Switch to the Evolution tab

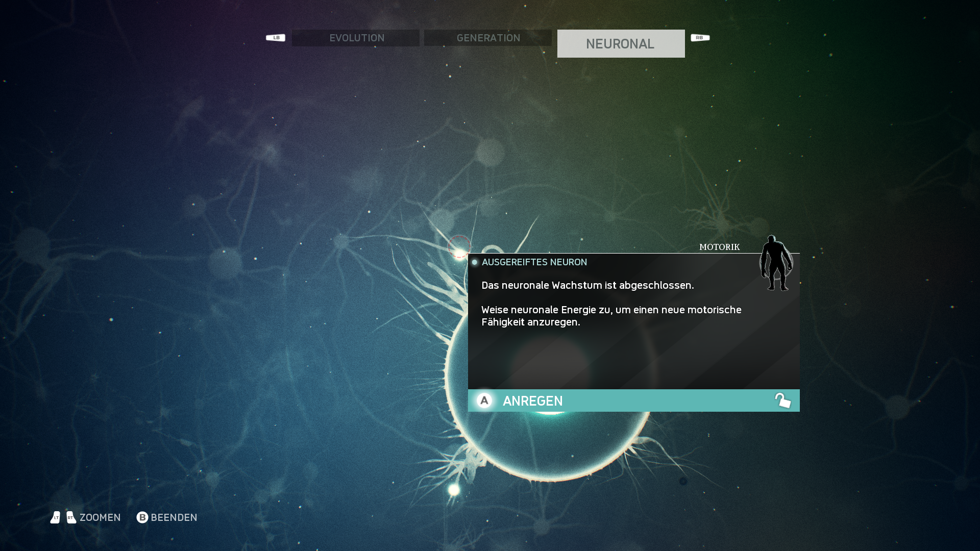(x=356, y=38)
